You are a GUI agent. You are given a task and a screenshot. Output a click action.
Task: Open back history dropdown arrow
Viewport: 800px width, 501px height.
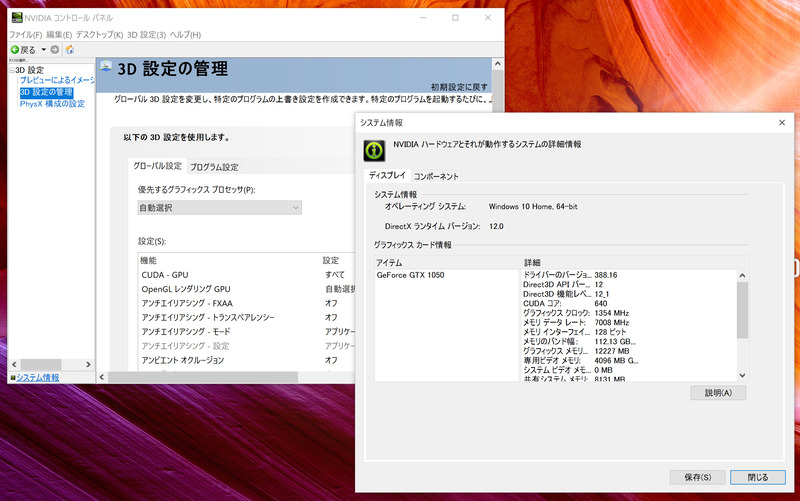(43, 49)
